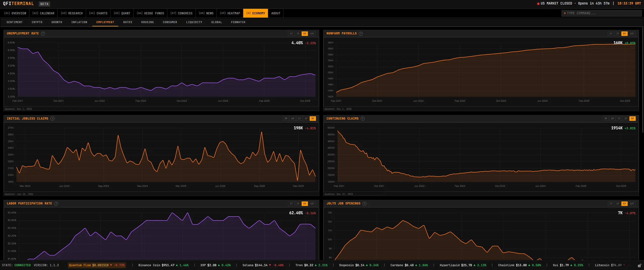Switch to the Hedge Funds tab
This screenshot has height=270, width=644.
tap(150, 13)
